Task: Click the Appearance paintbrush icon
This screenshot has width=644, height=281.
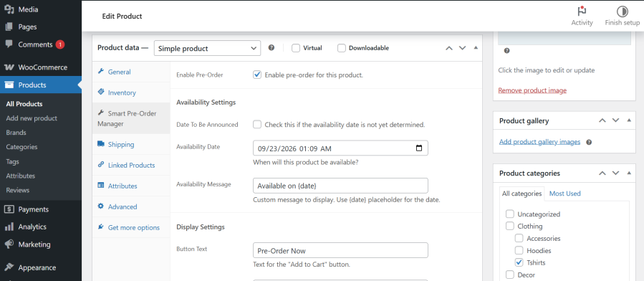Action: [9, 267]
